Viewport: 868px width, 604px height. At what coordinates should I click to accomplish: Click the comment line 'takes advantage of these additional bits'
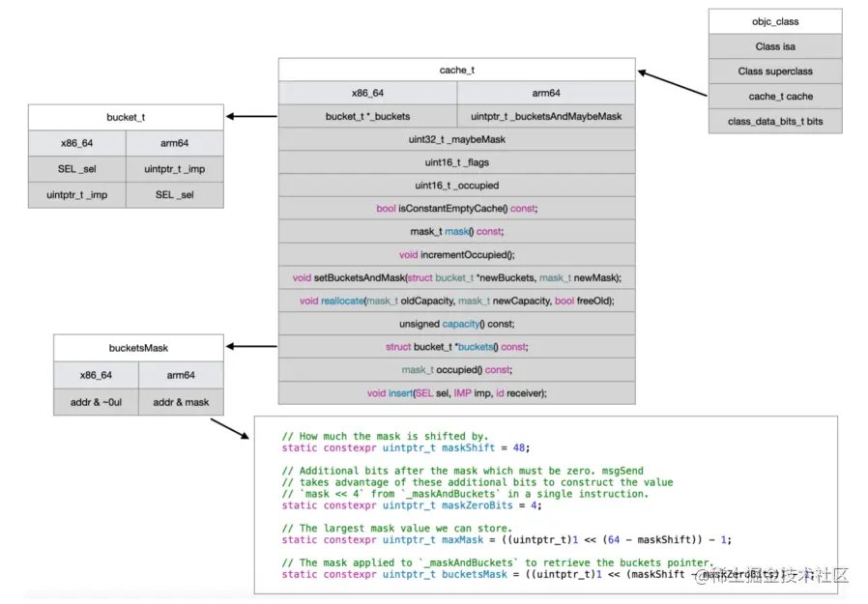point(477,483)
